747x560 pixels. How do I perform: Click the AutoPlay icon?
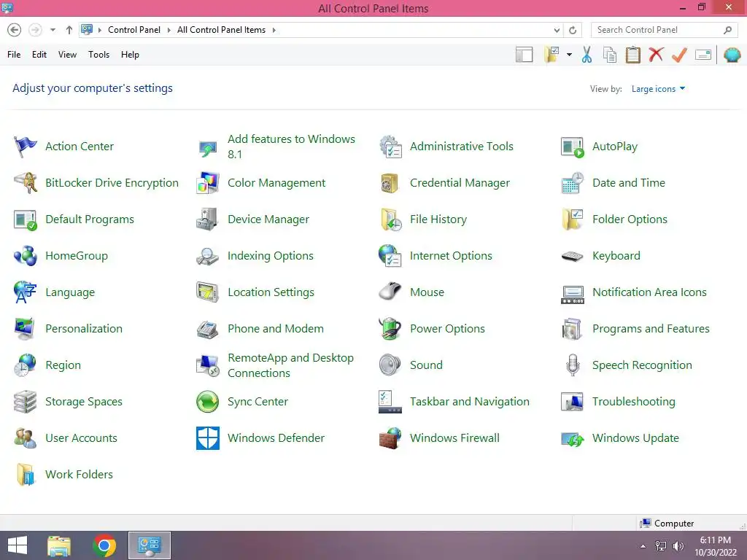point(572,147)
